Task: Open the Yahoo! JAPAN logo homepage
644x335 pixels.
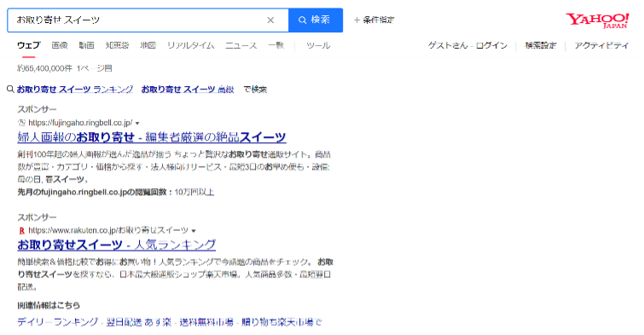Action: (597, 20)
